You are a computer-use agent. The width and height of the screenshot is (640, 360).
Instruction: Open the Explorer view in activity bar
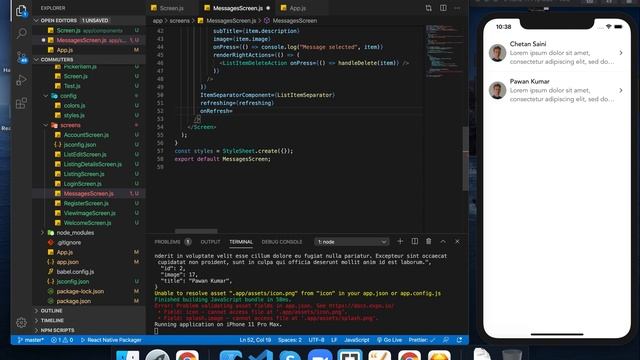(x=21, y=11)
